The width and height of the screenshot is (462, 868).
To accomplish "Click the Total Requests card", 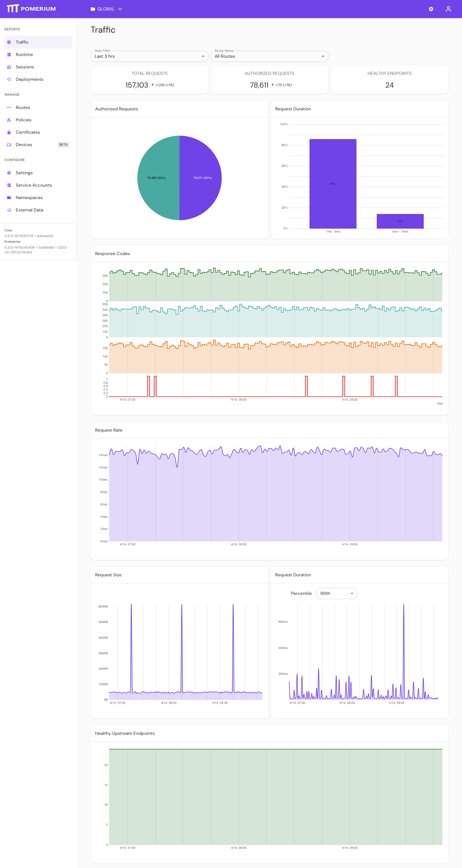I will coord(149,80).
